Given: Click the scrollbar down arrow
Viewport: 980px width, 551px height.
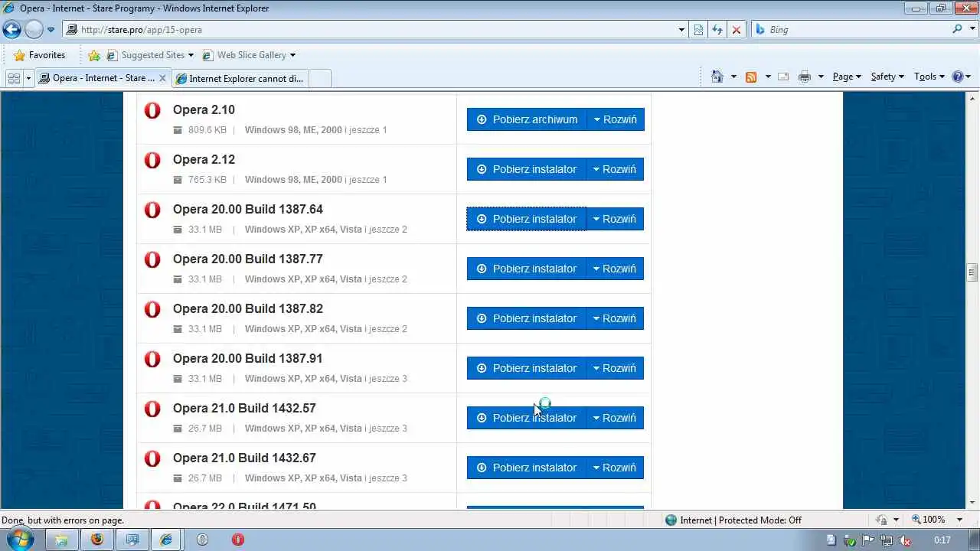Looking at the screenshot, I should point(972,503).
